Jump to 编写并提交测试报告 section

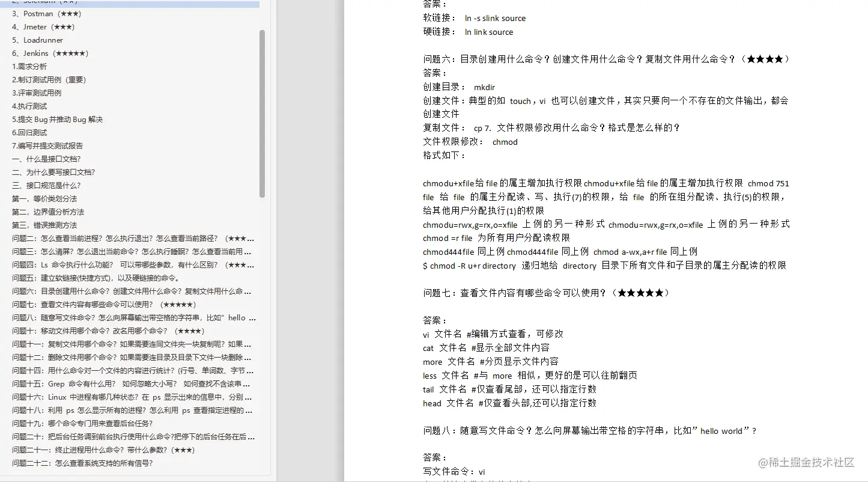[x=48, y=145]
